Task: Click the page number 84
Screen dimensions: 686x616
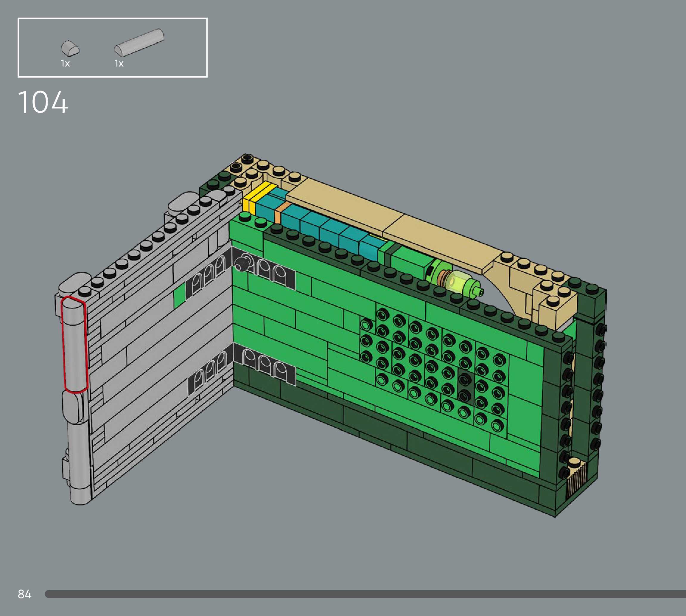Action: tap(25, 594)
